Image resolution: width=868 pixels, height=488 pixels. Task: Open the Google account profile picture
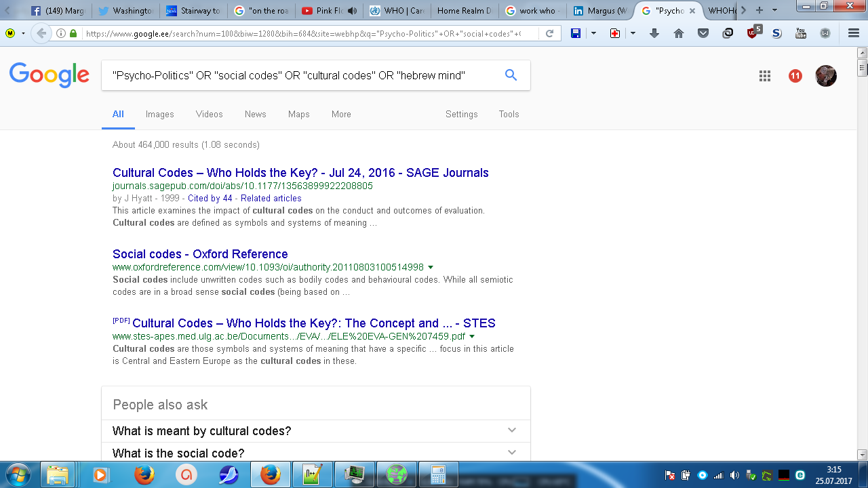826,76
